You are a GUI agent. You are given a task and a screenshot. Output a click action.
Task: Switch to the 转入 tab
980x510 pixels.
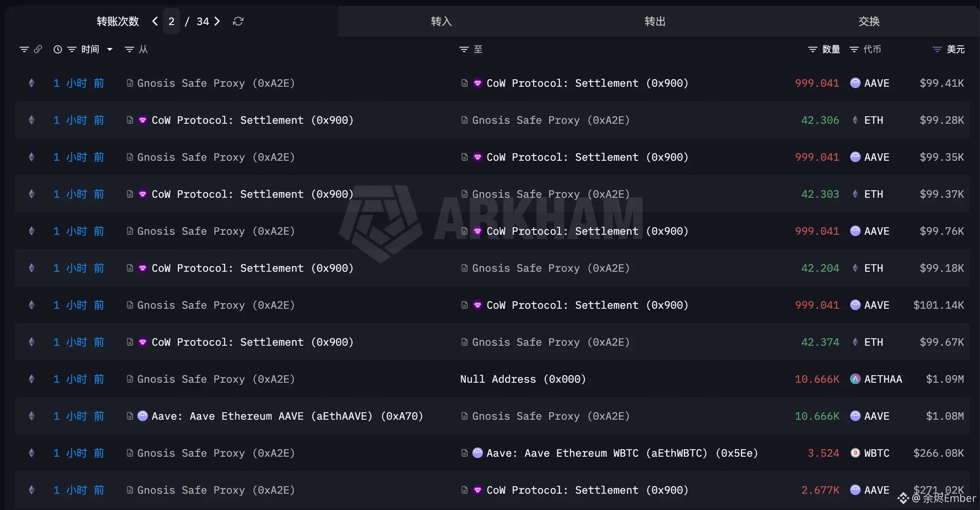coord(441,21)
